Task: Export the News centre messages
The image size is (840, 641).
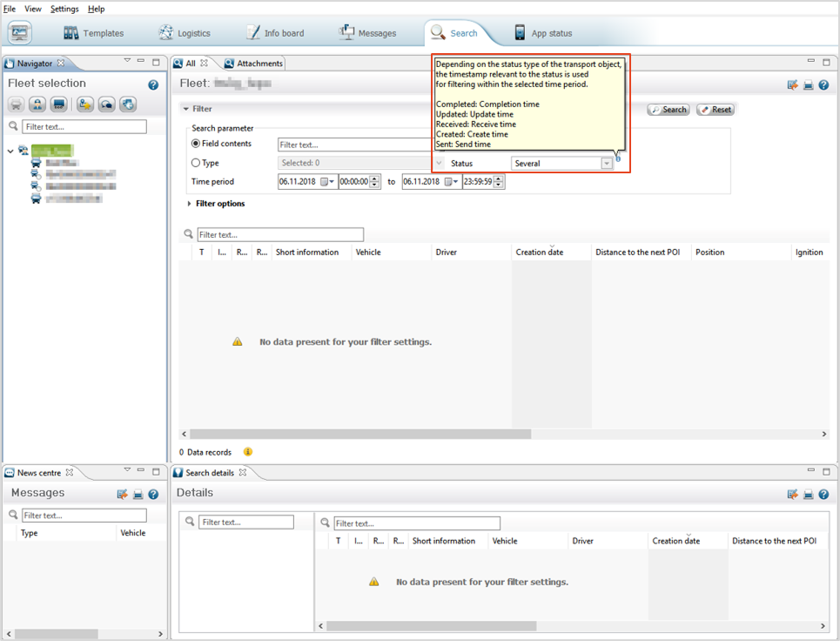Action: click(x=122, y=494)
